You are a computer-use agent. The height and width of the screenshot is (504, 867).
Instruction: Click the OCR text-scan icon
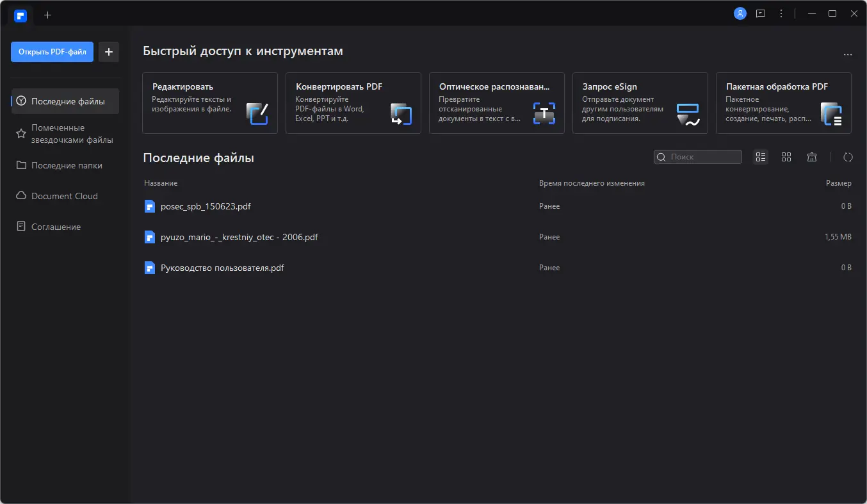544,113
